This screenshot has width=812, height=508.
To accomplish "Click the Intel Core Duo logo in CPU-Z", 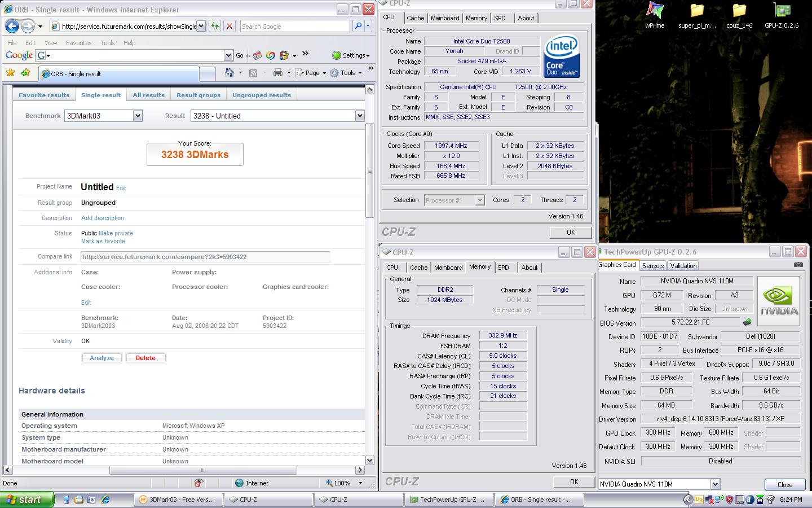I will (x=562, y=56).
